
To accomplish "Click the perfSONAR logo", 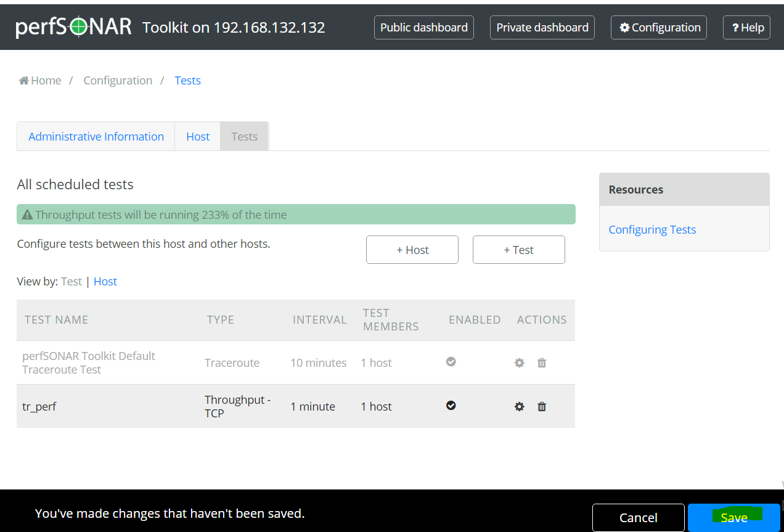I will 73,27.
